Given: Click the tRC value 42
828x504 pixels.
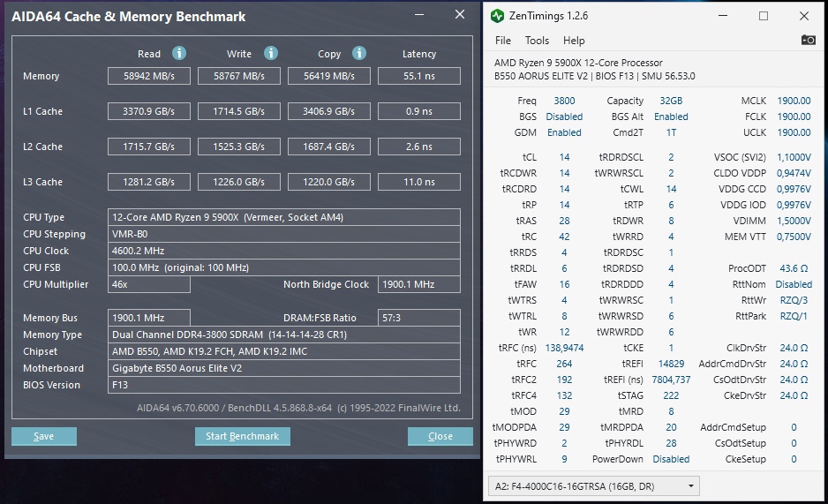Looking at the screenshot, I should [564, 237].
